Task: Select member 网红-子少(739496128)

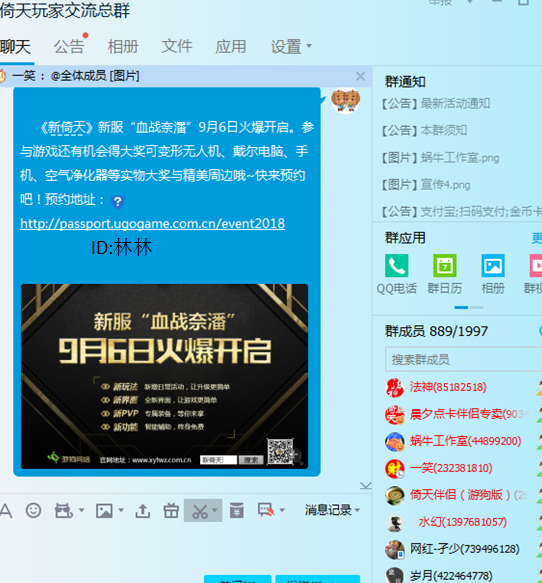Action: tap(465, 549)
